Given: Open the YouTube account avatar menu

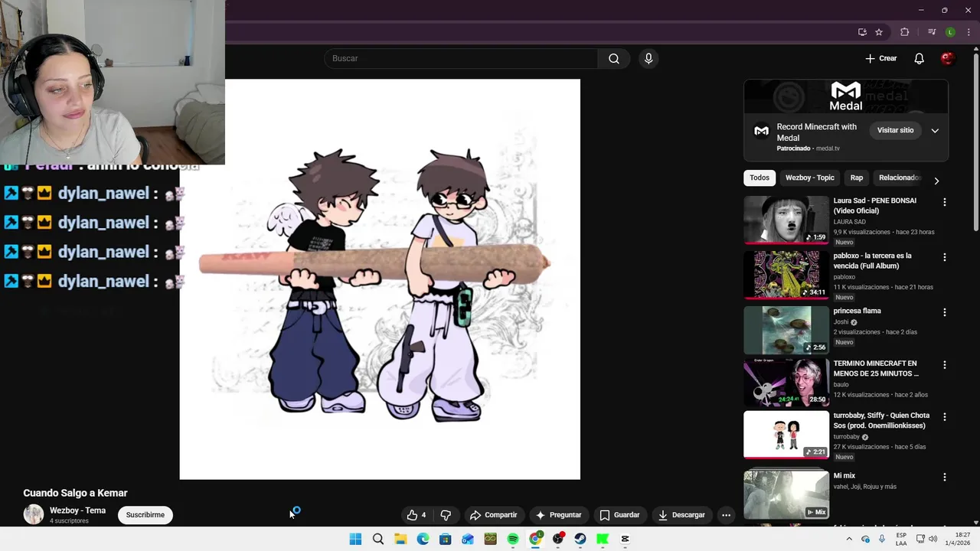Looking at the screenshot, I should [x=948, y=58].
